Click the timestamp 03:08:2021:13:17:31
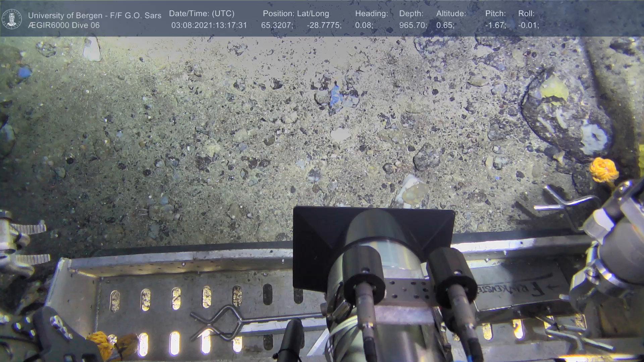 [209, 25]
